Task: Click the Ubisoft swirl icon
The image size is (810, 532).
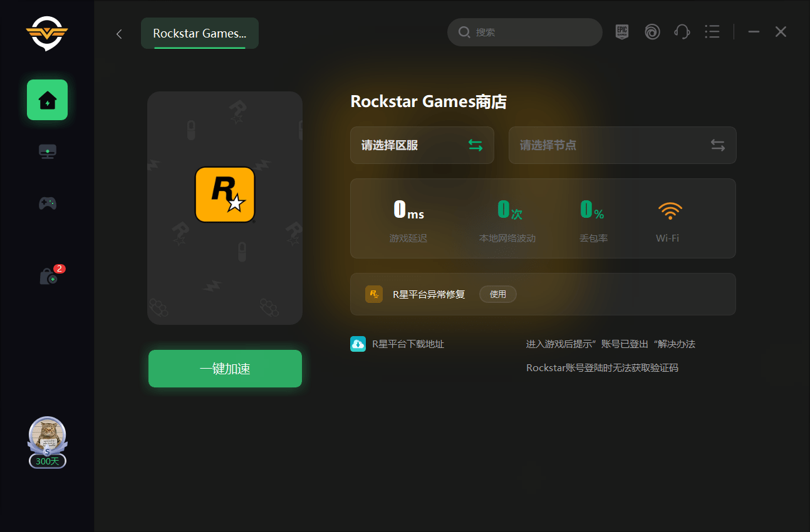Action: tap(652, 32)
